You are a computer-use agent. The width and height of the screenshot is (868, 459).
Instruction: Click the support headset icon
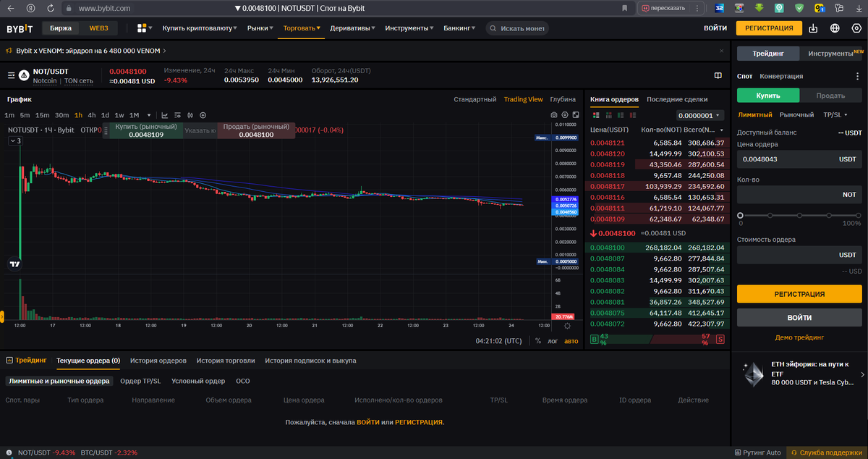point(793,452)
